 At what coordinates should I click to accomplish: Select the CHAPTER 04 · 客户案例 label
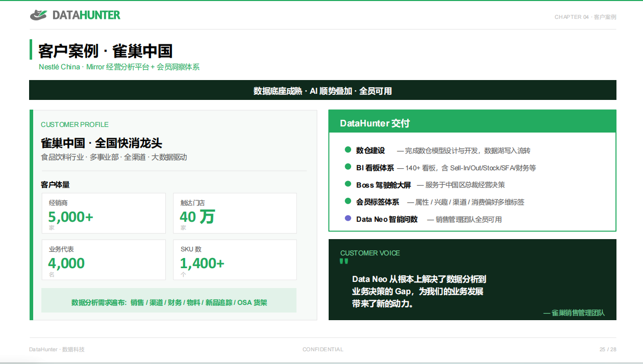585,17
